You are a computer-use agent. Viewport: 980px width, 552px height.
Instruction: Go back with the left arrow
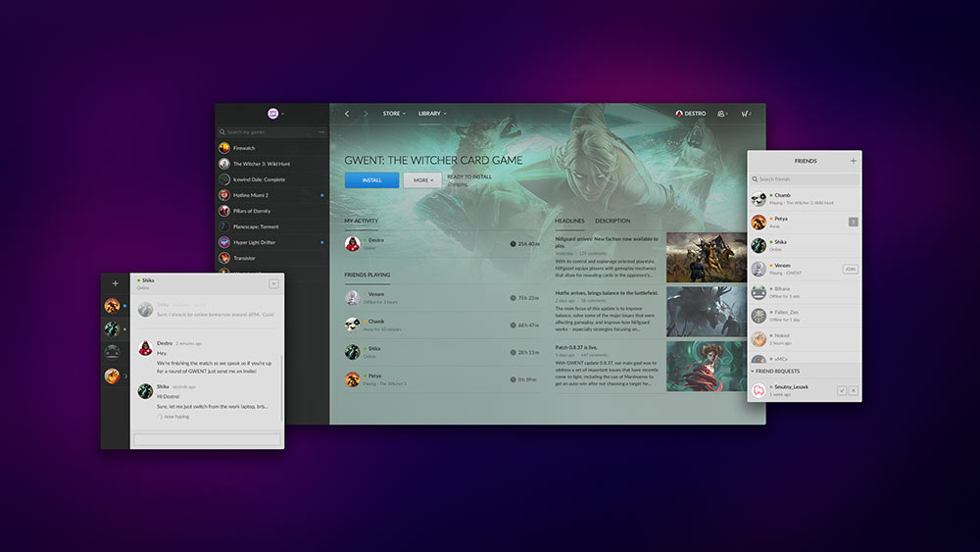pos(347,114)
